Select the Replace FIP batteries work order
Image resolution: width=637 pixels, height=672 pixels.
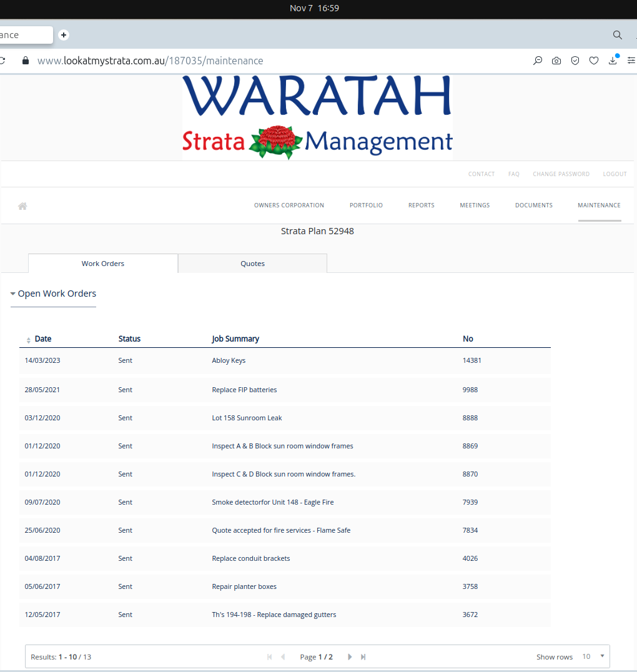pyautogui.click(x=285, y=390)
